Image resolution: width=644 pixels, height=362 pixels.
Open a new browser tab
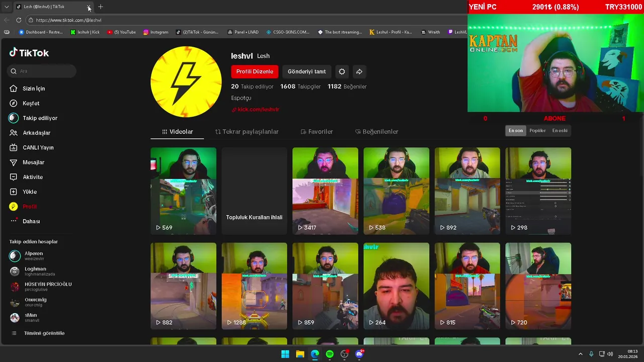101,7
